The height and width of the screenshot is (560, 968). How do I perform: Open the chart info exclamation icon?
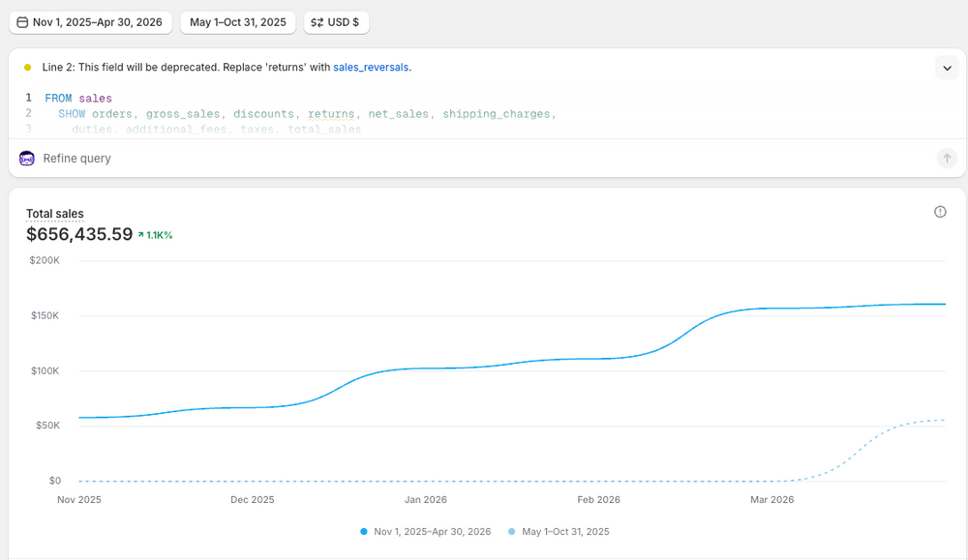click(x=940, y=212)
